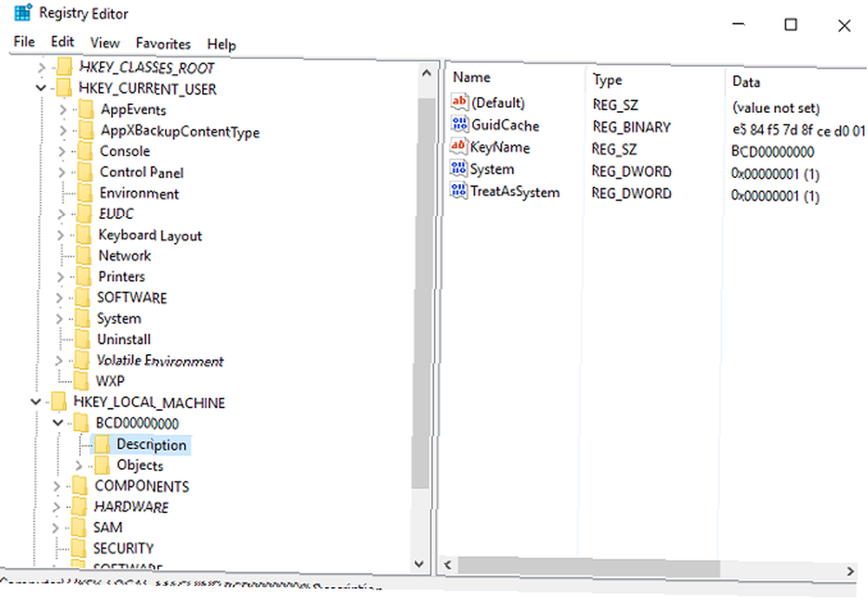Click the EUDC folder icon

tap(83, 214)
